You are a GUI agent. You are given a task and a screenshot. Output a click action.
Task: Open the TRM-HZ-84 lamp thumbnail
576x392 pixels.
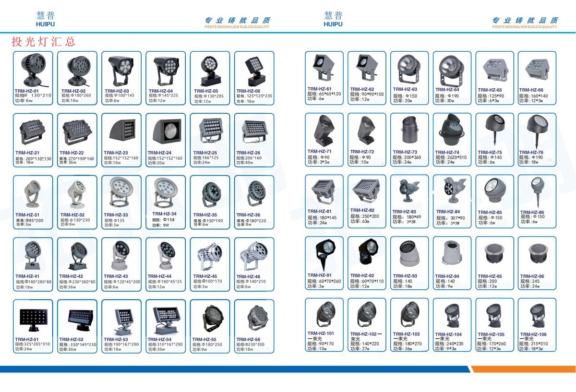pos(452,191)
